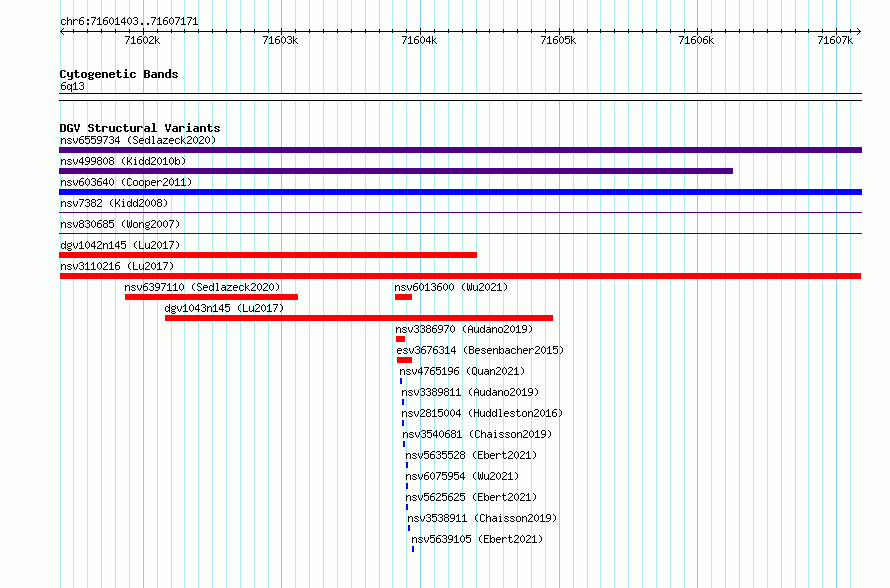Viewport: 890px width, 588px height.
Task: Click the esv3676314 (Besenbacher2015) red marker
Action: pos(404,360)
